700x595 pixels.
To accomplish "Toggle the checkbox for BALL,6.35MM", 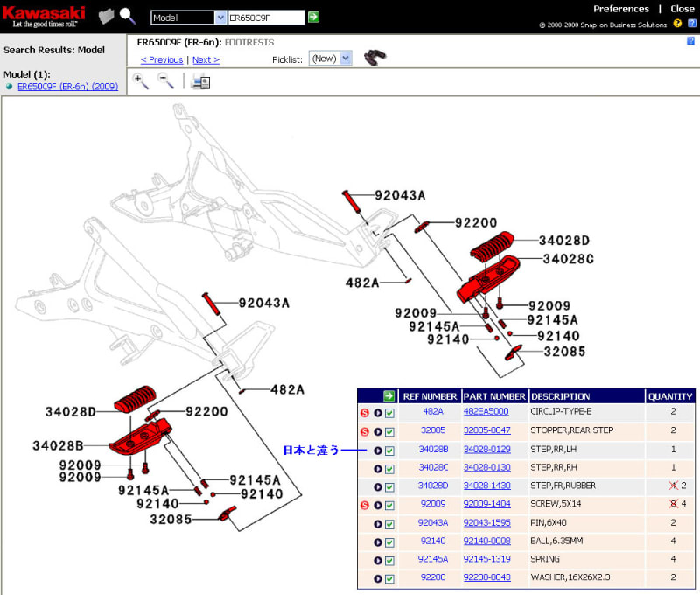I will click(x=389, y=542).
